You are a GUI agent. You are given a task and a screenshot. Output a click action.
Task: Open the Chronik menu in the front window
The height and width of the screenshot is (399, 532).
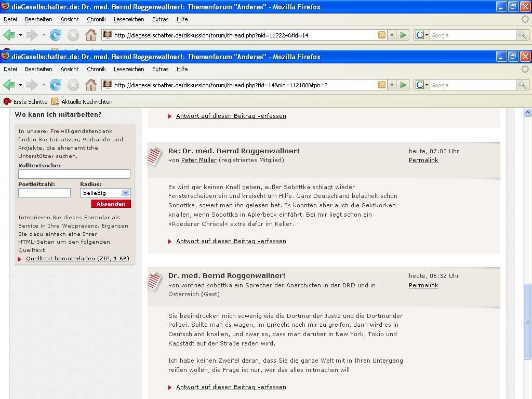(96, 69)
